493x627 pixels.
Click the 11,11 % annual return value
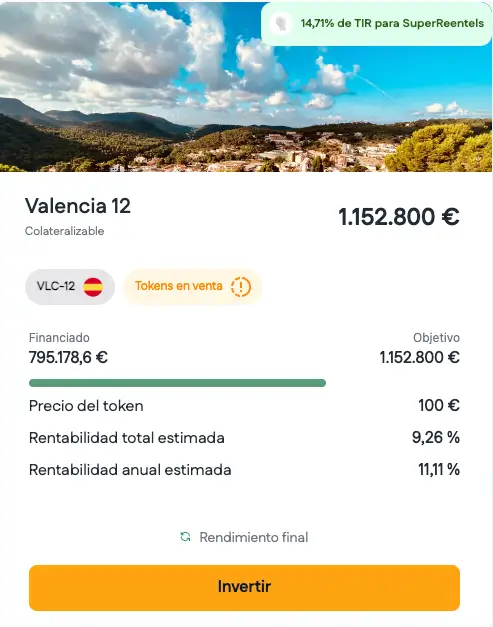(439, 469)
